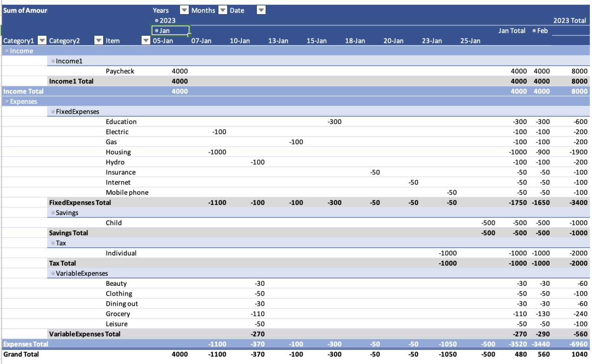Viewport: 604px width, 364px height.
Task: Collapse the Income1 subcategory
Action: click(52, 61)
